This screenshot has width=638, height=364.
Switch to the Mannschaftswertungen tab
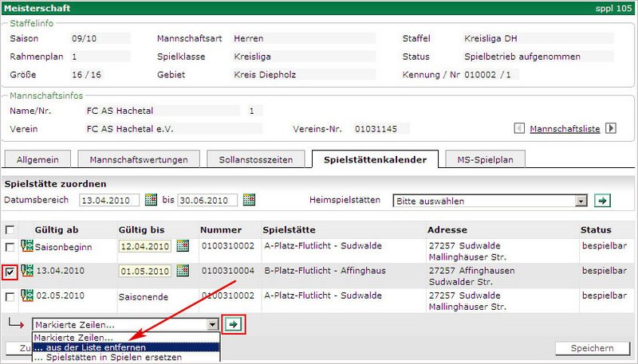[x=138, y=159]
